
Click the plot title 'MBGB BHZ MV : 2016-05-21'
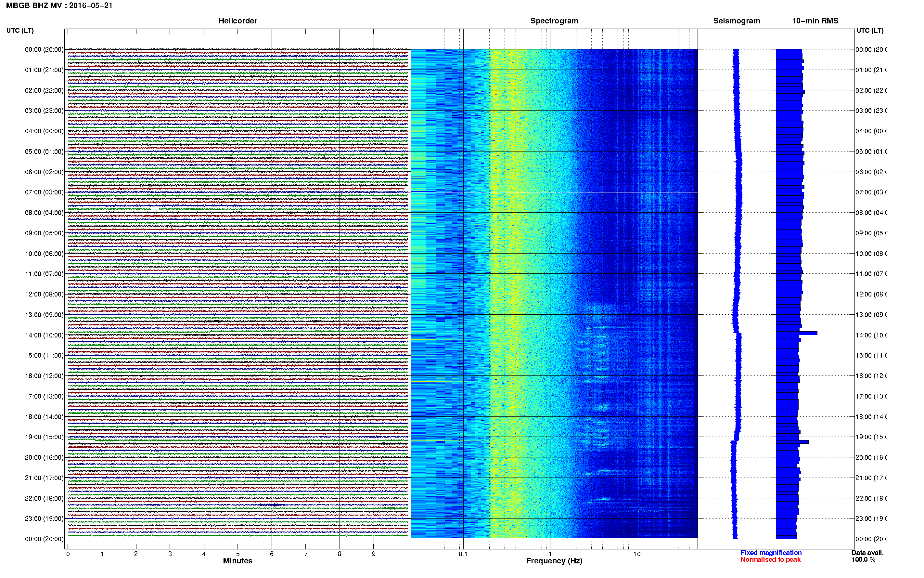click(x=59, y=6)
